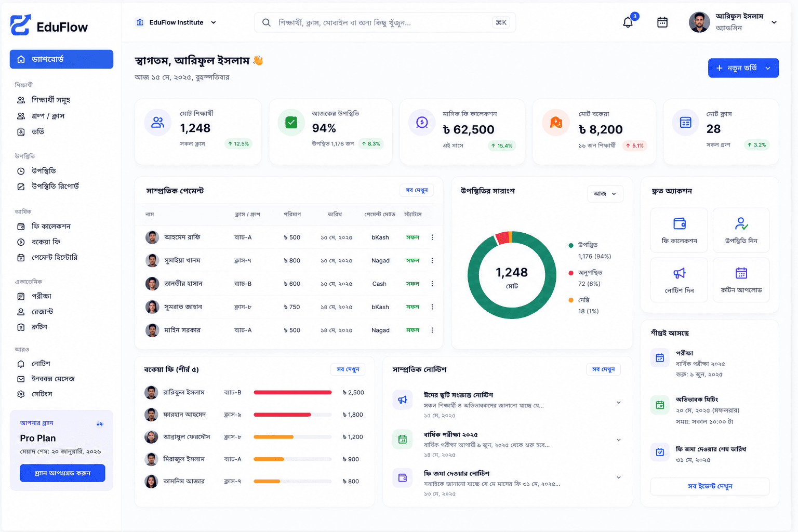This screenshot has height=532, width=798.
Task: Click the total dues card icon
Action: pyautogui.click(x=556, y=123)
